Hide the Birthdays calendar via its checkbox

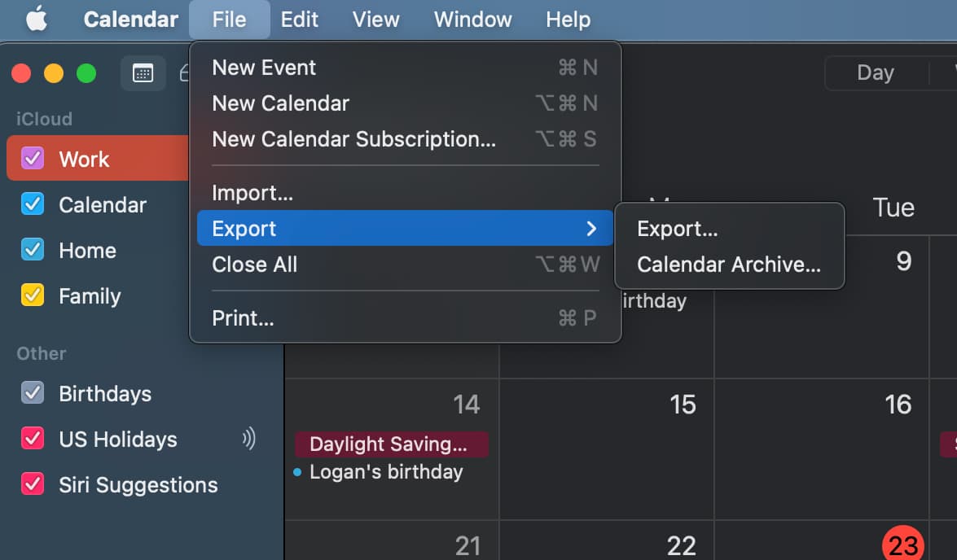33,393
